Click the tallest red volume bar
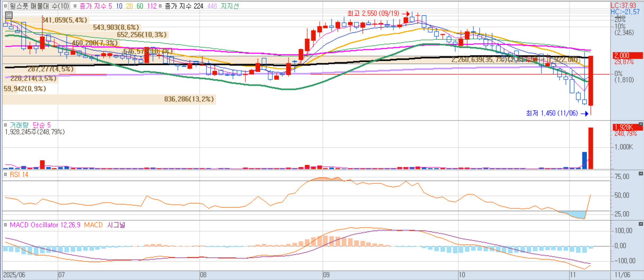The image size is (644, 280). [x=591, y=148]
